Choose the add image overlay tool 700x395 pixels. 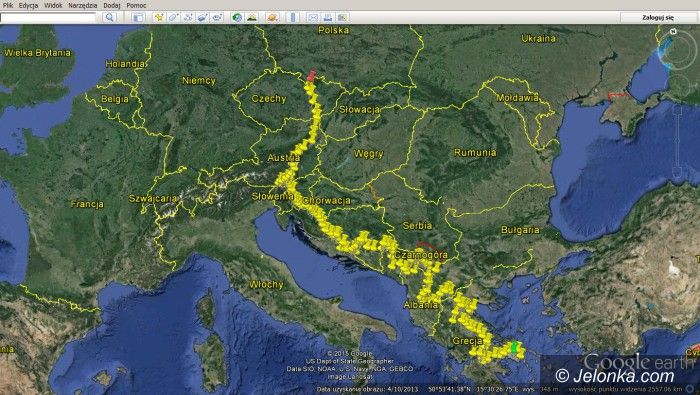tap(203, 17)
